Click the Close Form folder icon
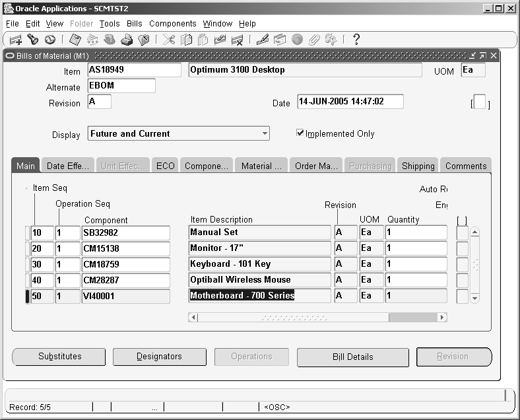 point(144,40)
